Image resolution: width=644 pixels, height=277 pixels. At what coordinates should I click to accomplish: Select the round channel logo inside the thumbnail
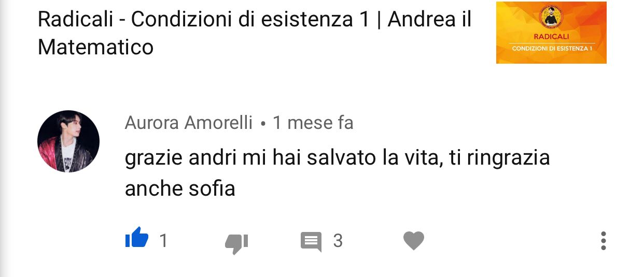click(552, 17)
